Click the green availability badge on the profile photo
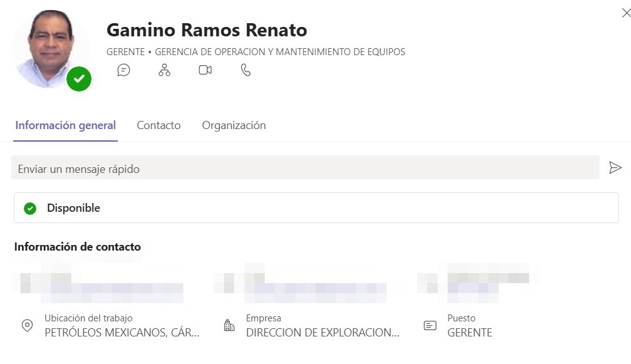Viewport: 631px width, 364px height. coord(79,79)
